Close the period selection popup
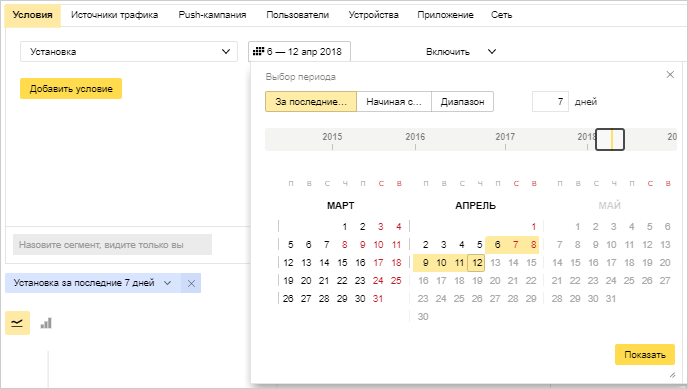 (670, 75)
